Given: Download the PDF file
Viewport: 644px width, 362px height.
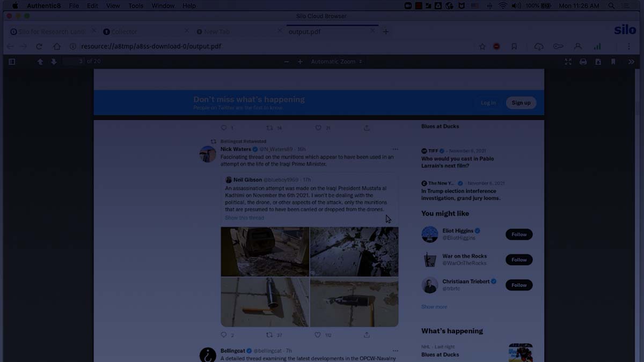Looking at the screenshot, I should pos(598,62).
